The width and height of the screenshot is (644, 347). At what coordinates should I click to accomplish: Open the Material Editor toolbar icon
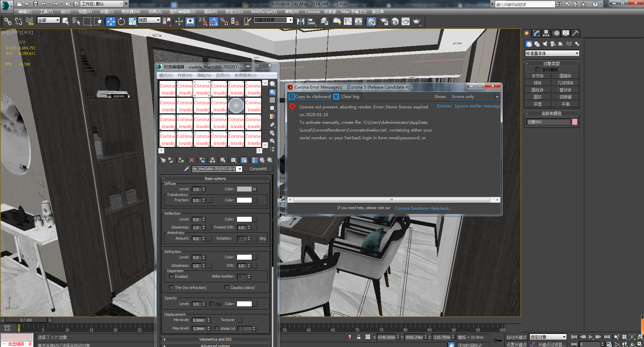[371, 21]
